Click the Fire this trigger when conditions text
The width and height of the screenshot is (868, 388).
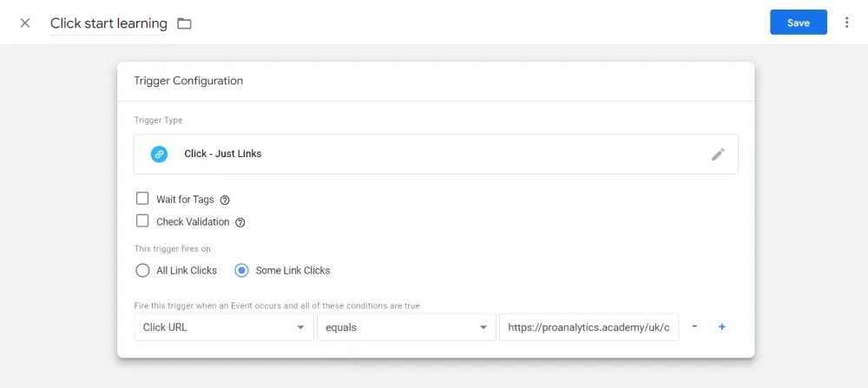pos(277,306)
